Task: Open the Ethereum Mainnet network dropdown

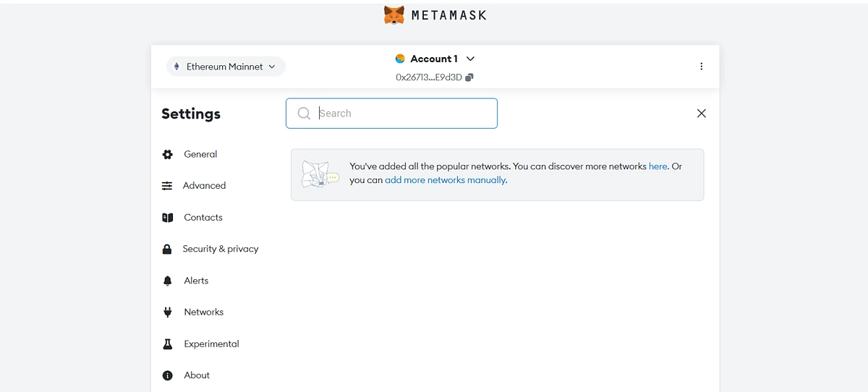Action: (x=226, y=67)
